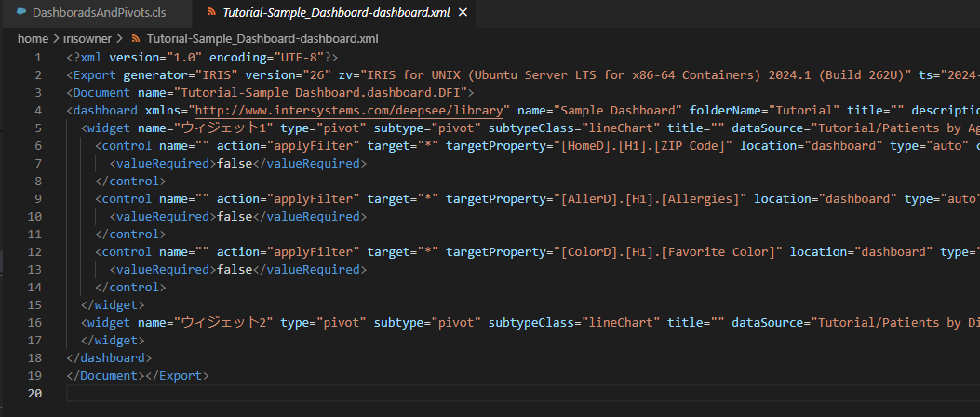
Task: Open the breadcrumb file name dropdown
Action: coord(262,39)
